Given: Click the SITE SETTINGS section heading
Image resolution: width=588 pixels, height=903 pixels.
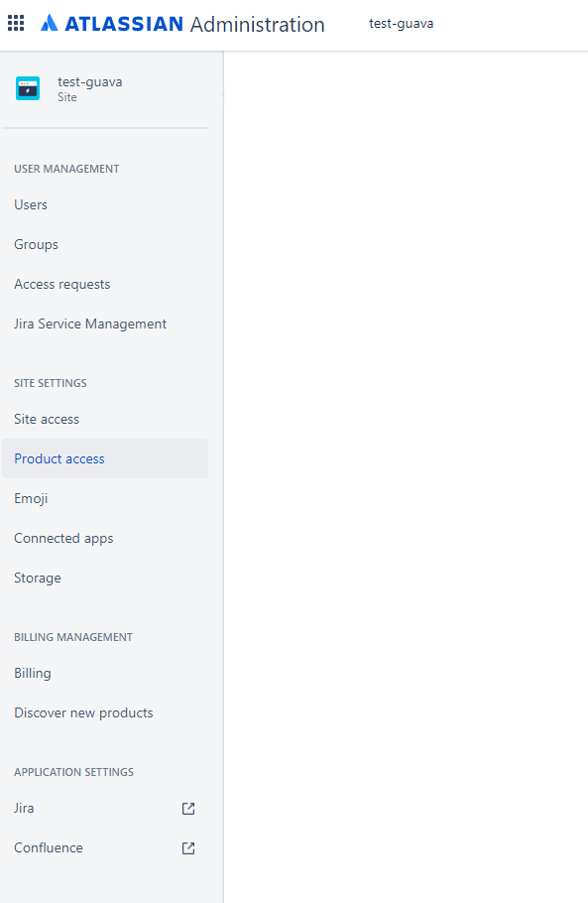Looking at the screenshot, I should coord(51,383).
